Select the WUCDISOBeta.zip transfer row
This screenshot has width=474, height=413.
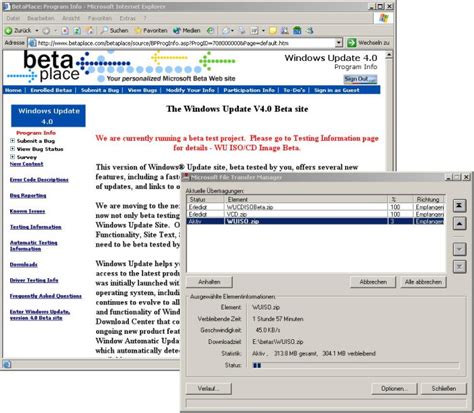316,207
